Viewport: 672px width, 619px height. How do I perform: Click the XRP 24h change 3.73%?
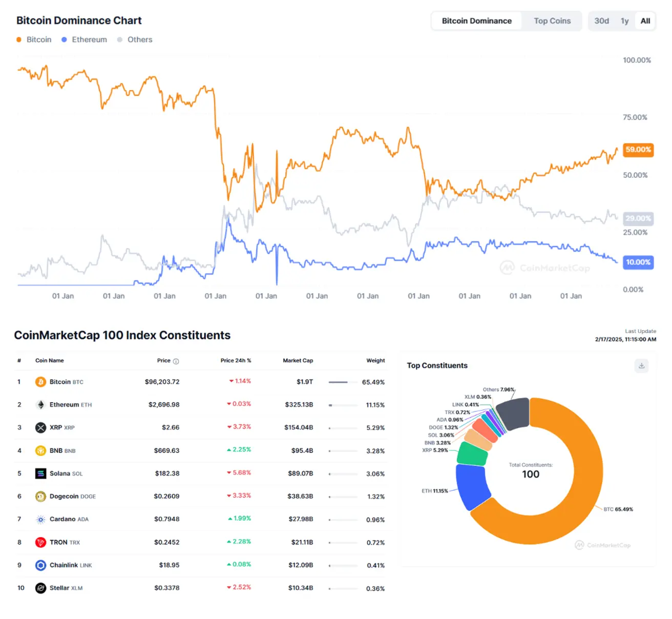coord(239,427)
